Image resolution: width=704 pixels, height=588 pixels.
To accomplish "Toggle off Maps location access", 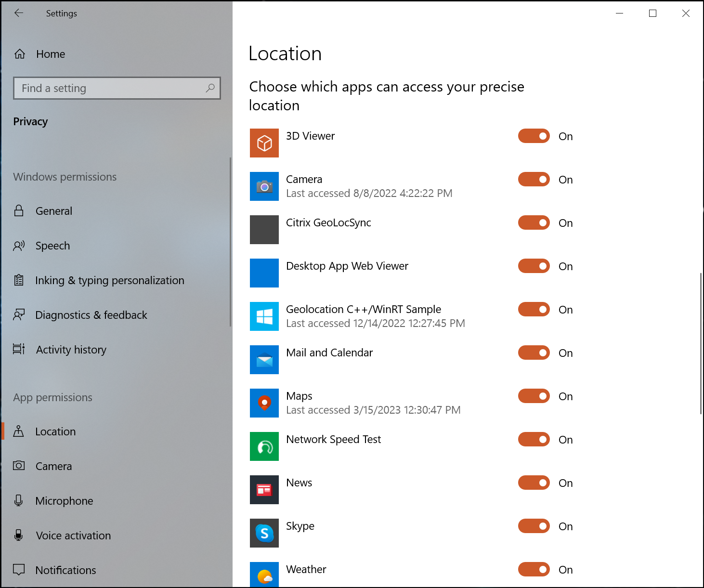I will click(x=534, y=396).
